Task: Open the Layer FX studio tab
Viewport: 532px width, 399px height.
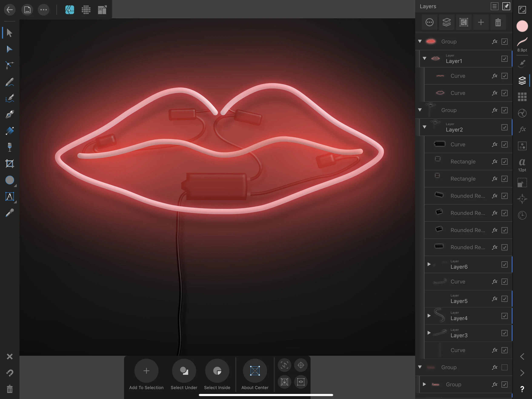Action: [522, 129]
